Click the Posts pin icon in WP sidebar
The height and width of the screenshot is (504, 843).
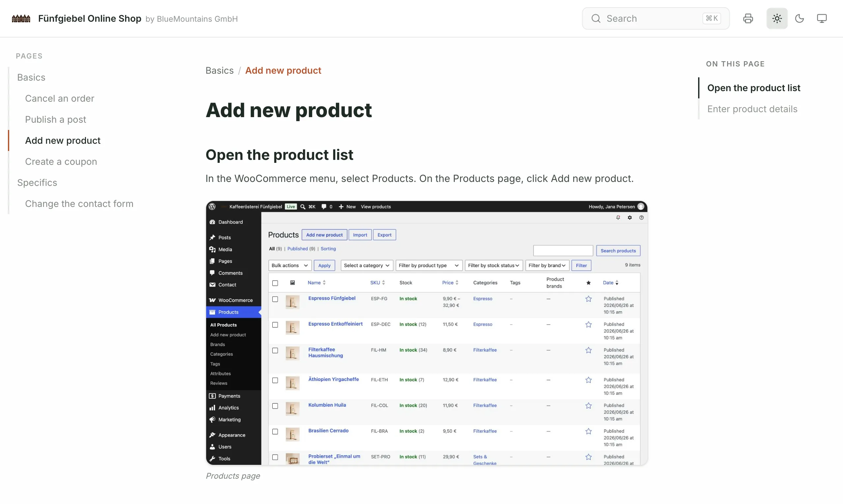(x=212, y=238)
